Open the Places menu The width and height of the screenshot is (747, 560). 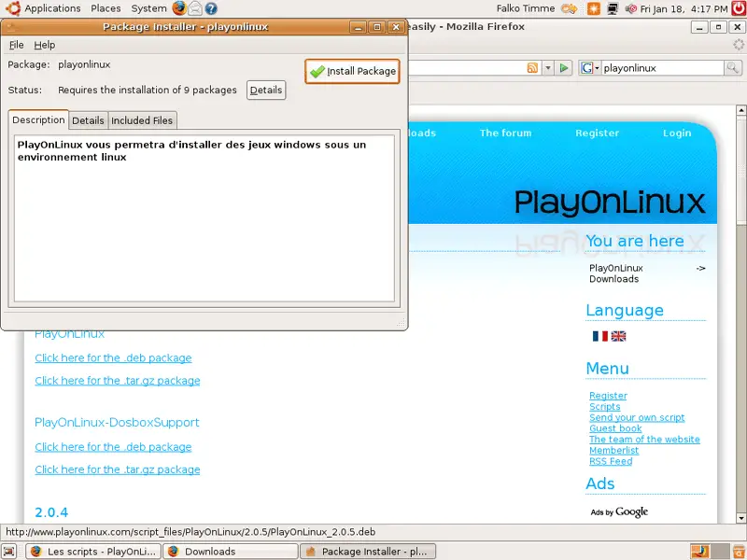[x=106, y=8]
